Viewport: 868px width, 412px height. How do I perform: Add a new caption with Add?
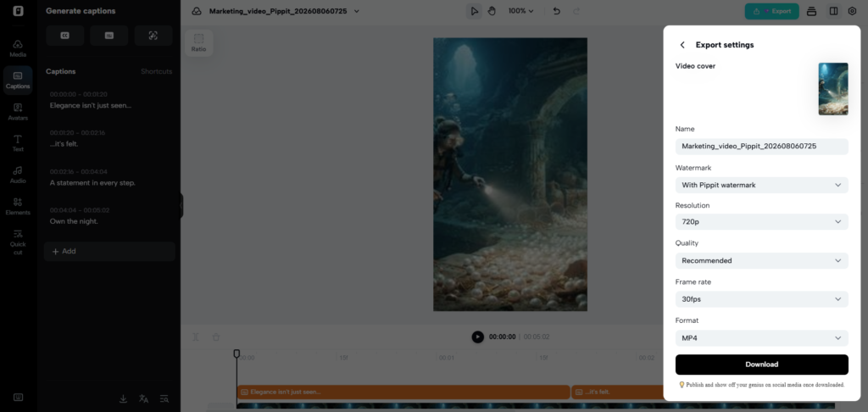(109, 252)
